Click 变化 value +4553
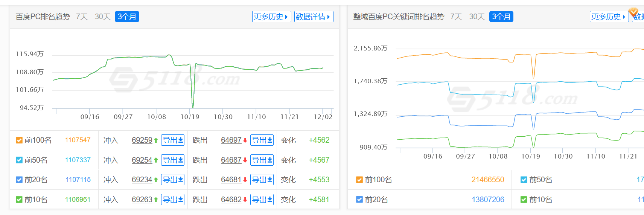644x215 pixels. [x=319, y=180]
